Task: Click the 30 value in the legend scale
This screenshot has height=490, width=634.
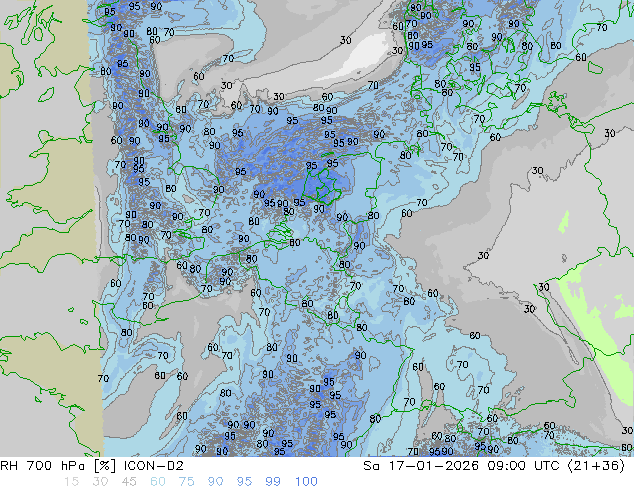Action: click(x=99, y=482)
